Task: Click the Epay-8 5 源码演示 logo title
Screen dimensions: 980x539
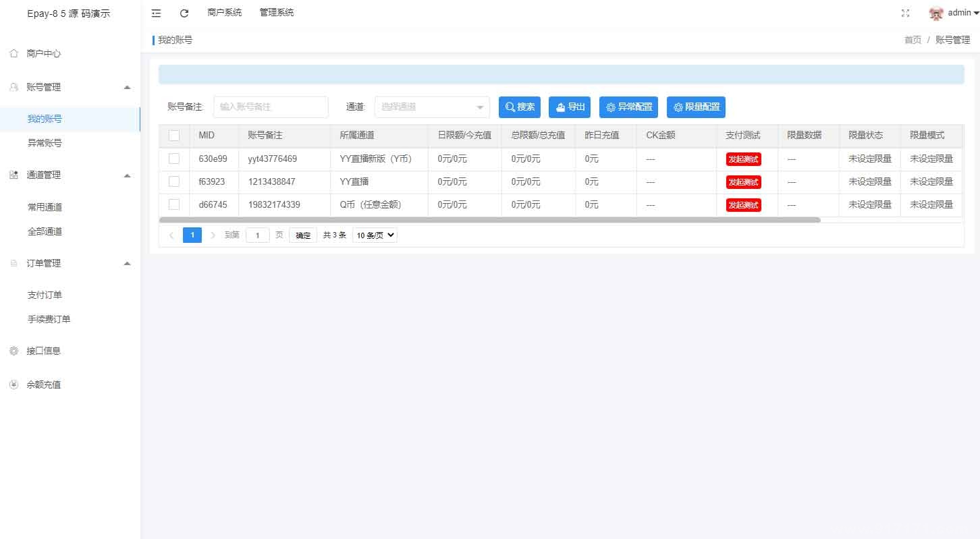Action: tap(69, 13)
